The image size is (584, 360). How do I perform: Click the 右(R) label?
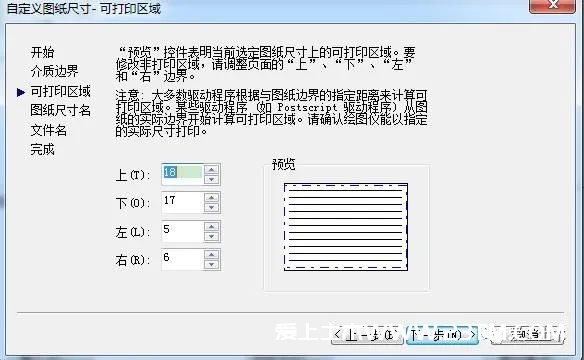click(x=133, y=260)
